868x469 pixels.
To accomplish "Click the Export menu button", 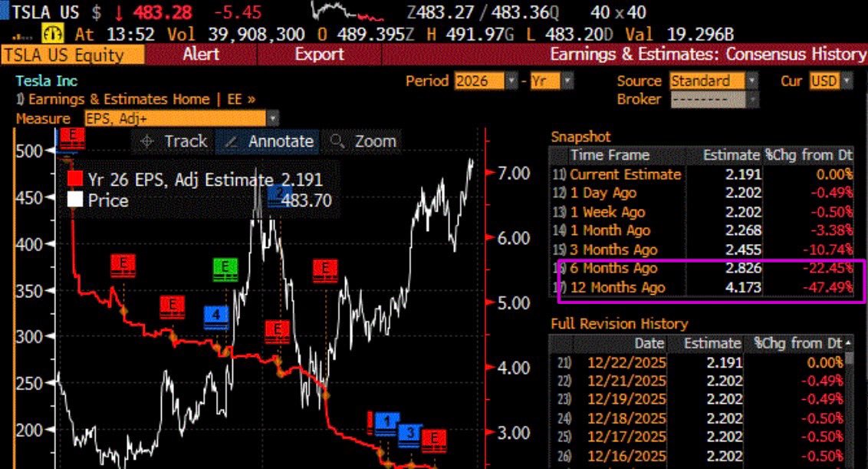I will click(319, 54).
